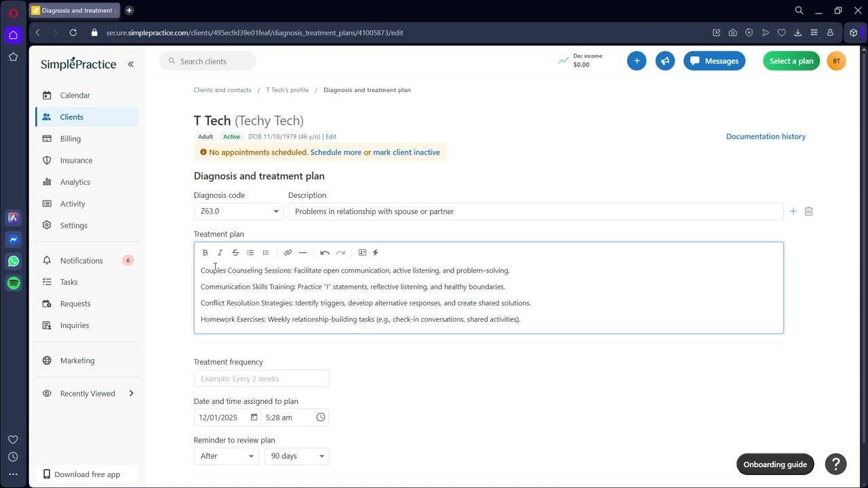Image resolution: width=868 pixels, height=488 pixels.
Task: Expand the Recently Viewed section
Action: [x=87, y=394]
